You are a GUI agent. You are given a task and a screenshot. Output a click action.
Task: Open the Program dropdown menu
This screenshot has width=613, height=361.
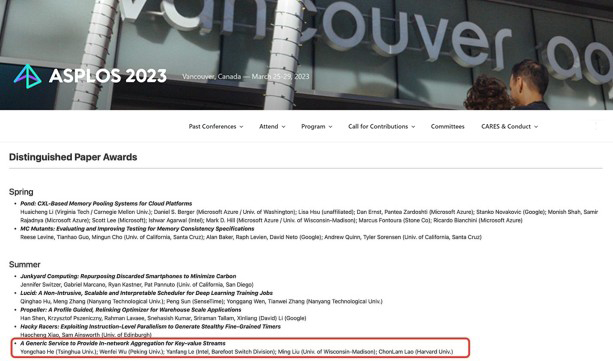point(317,126)
